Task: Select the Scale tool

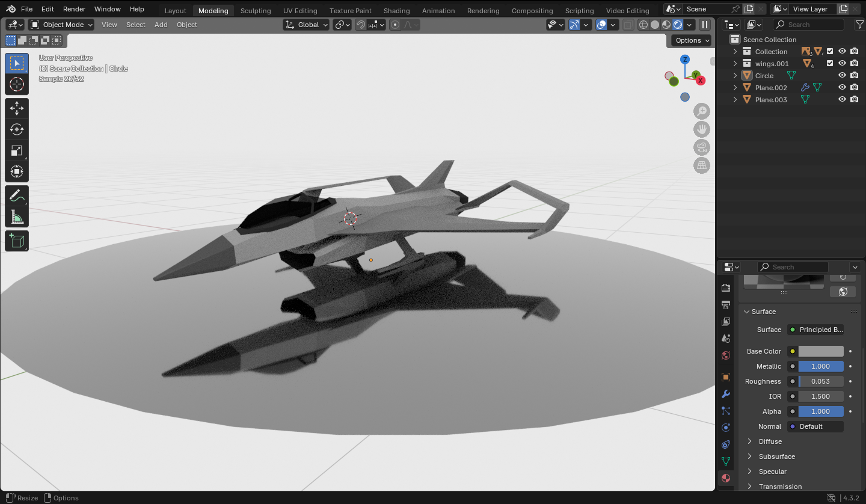Action: (17, 150)
